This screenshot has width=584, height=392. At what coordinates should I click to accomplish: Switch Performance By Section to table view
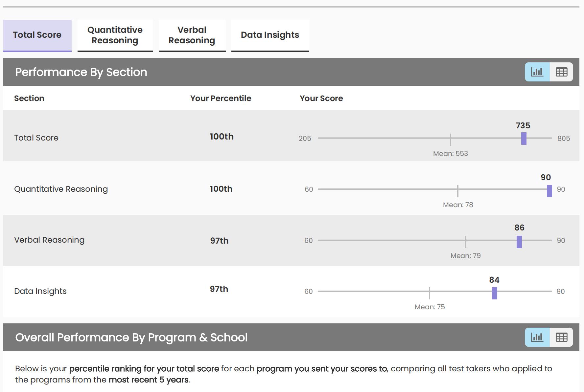pyautogui.click(x=561, y=72)
